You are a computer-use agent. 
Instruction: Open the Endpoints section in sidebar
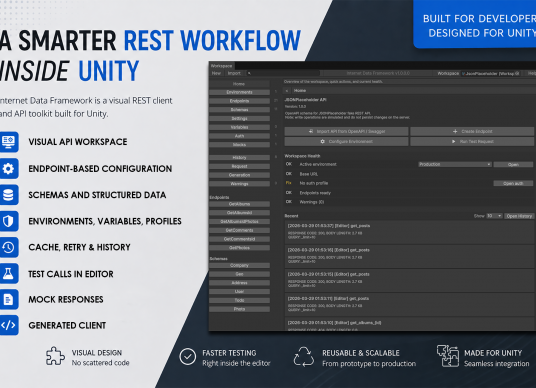(x=239, y=101)
